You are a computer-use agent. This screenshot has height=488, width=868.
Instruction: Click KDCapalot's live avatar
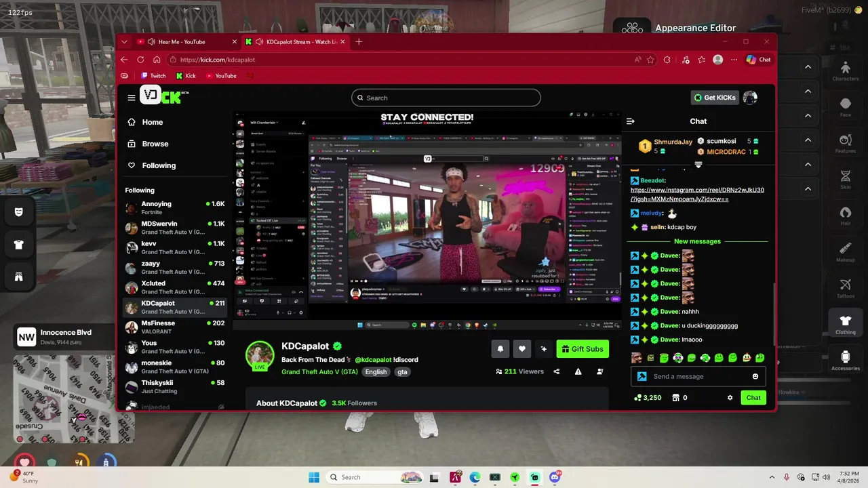click(259, 355)
